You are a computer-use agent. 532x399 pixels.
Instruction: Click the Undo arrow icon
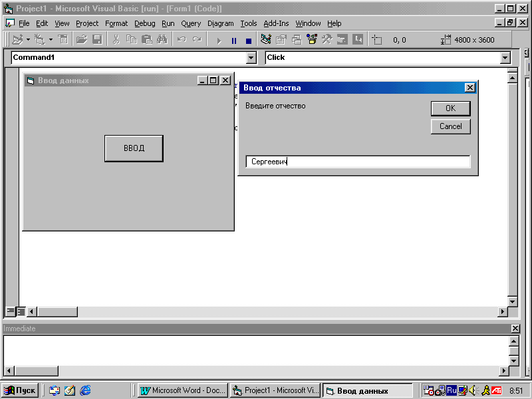[x=182, y=40]
